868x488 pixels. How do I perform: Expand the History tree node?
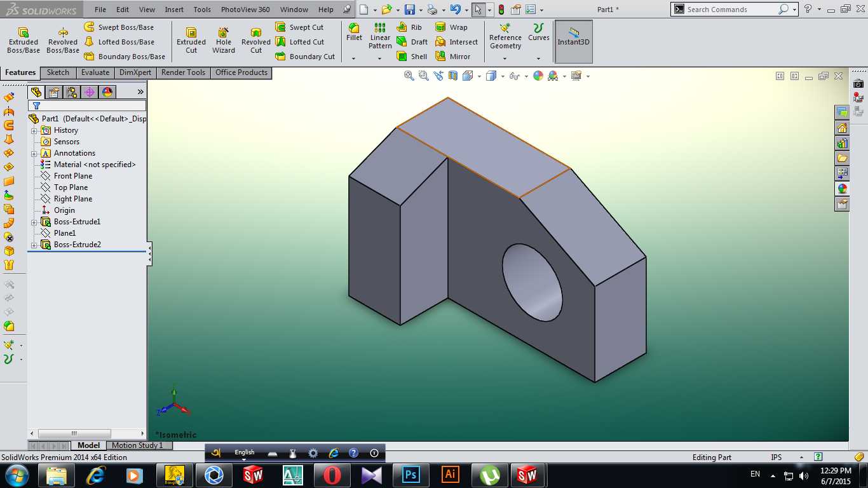[34, 131]
